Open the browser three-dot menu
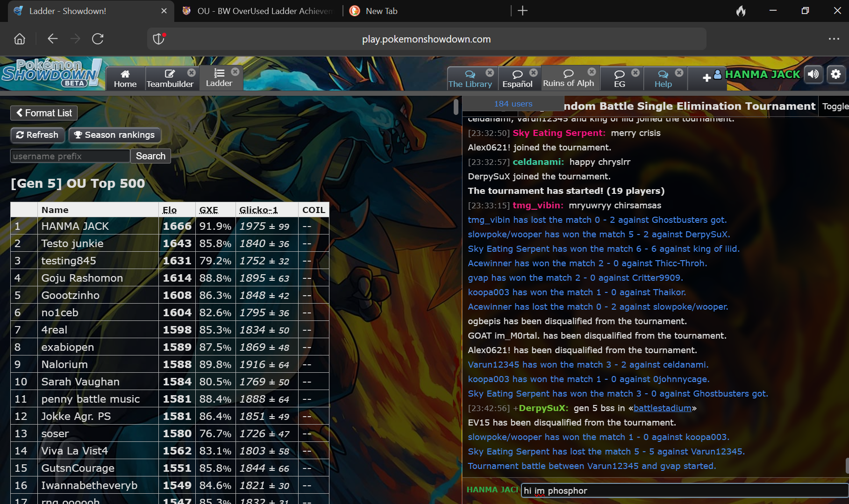 pyautogui.click(x=834, y=39)
